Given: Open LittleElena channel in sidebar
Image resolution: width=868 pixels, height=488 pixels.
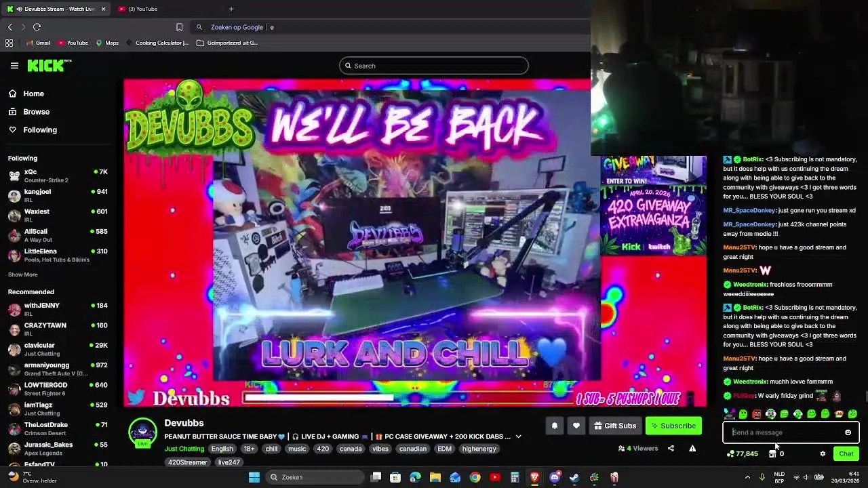Looking at the screenshot, I should (x=58, y=255).
